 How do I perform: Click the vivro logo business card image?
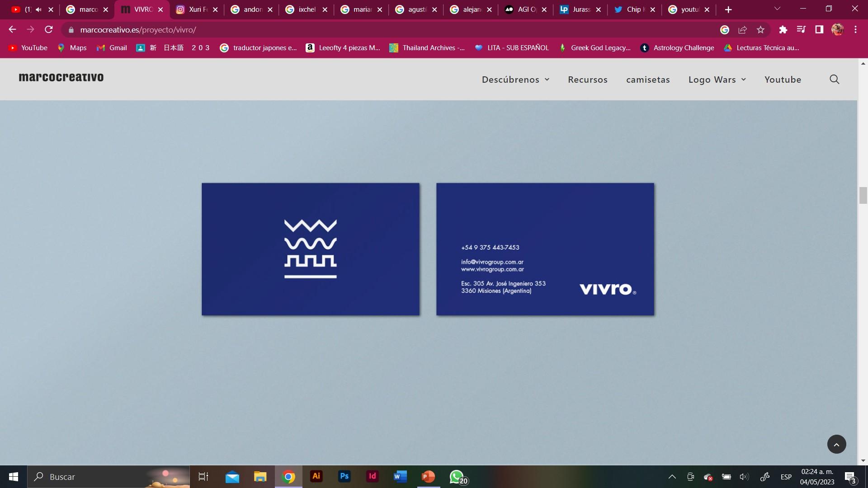click(310, 249)
